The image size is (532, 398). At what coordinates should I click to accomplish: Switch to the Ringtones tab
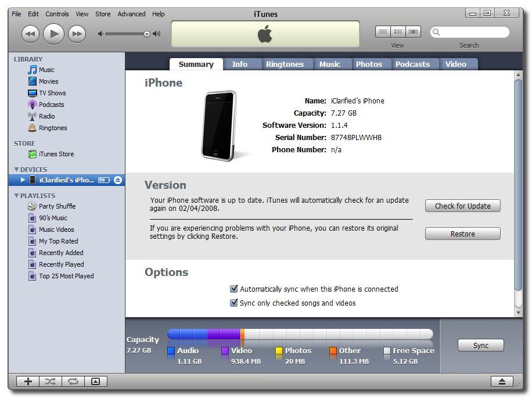[285, 64]
